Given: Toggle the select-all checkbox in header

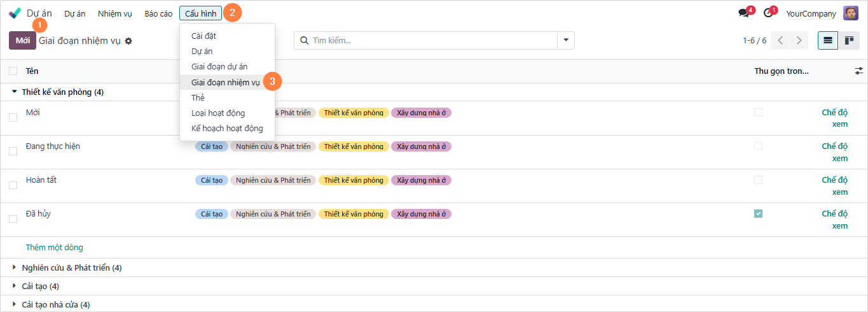Looking at the screenshot, I should click(13, 71).
